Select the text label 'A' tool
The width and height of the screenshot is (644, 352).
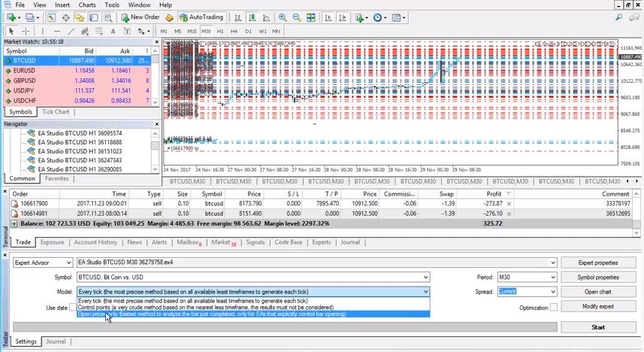pyautogui.click(x=113, y=32)
